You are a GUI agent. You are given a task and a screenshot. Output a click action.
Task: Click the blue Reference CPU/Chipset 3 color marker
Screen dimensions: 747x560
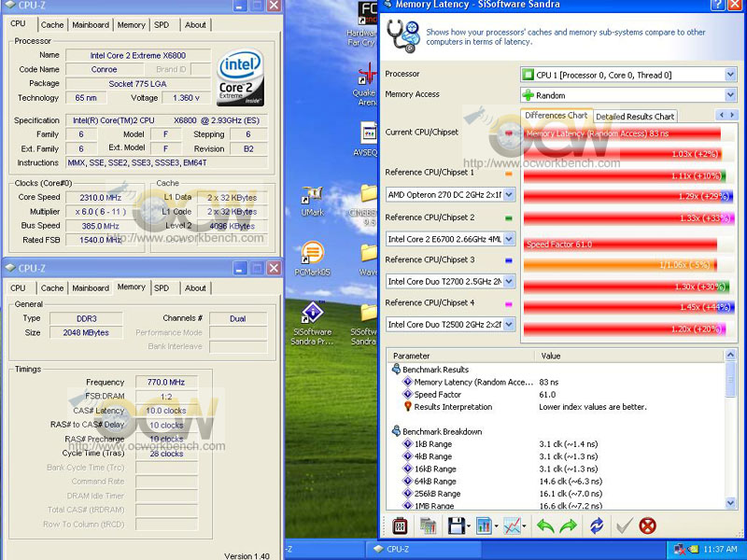pos(508,260)
